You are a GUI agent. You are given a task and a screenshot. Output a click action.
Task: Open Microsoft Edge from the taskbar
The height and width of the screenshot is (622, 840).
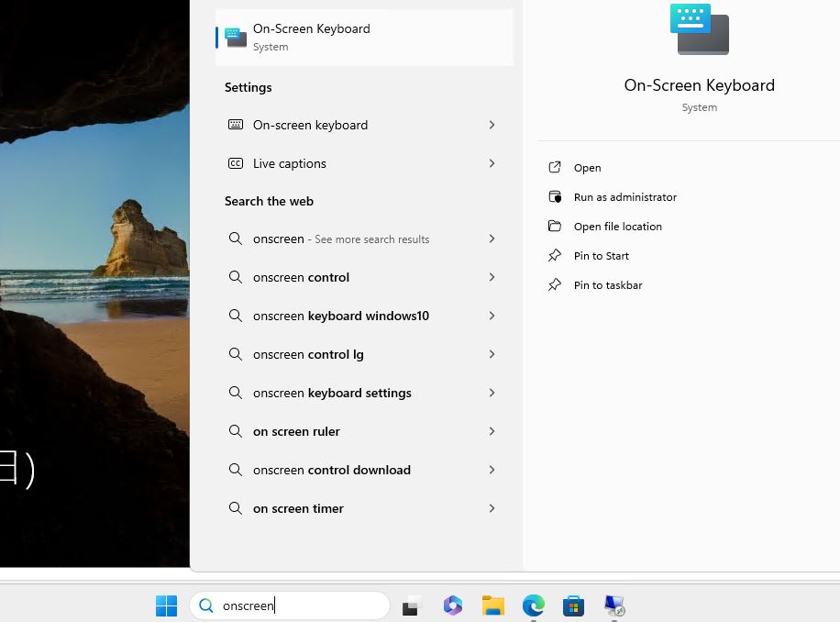pos(534,605)
